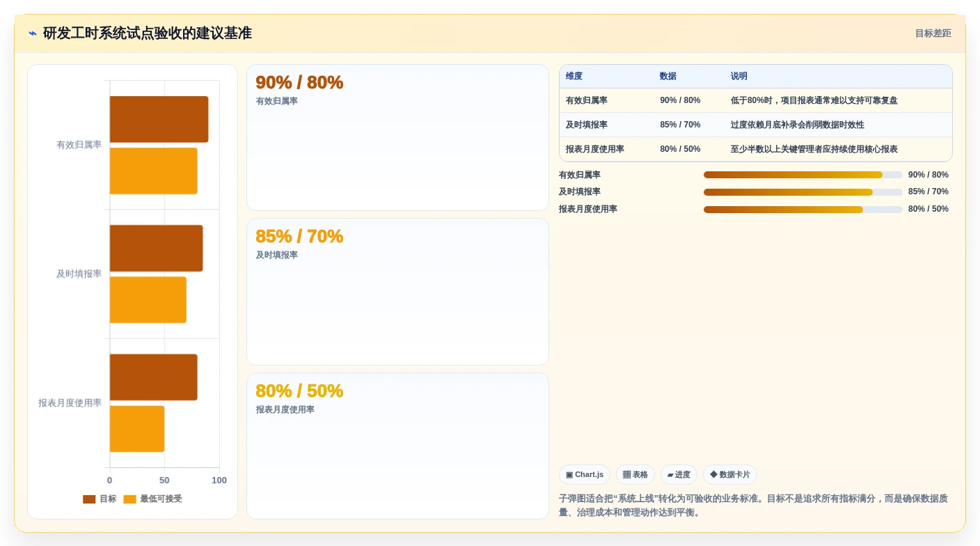Click the 有效归属率 progress bar

pos(803,175)
